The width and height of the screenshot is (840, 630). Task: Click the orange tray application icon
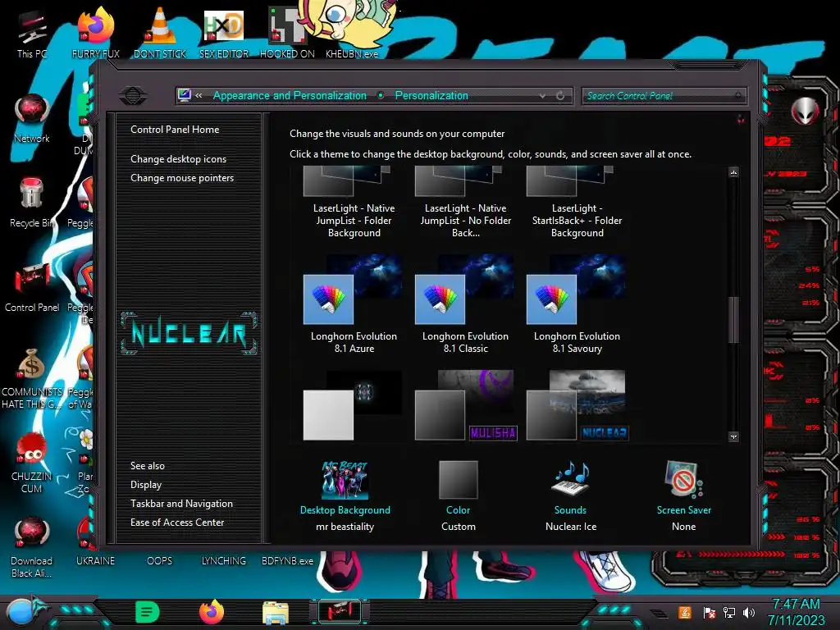click(x=685, y=612)
